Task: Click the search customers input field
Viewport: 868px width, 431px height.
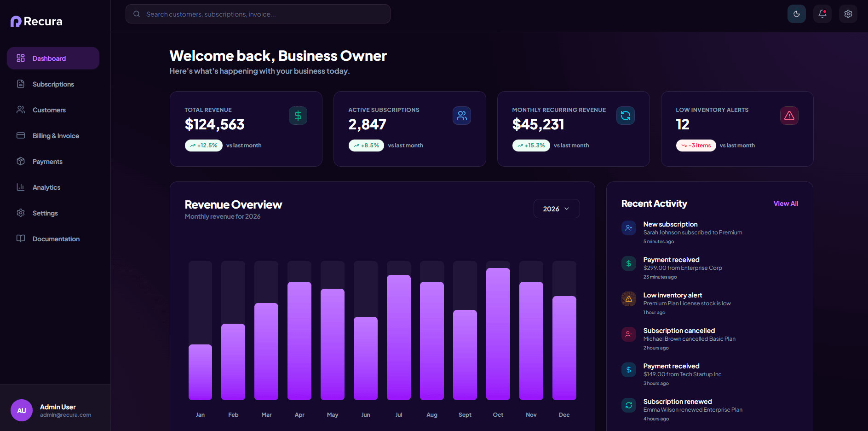Action: pos(258,14)
